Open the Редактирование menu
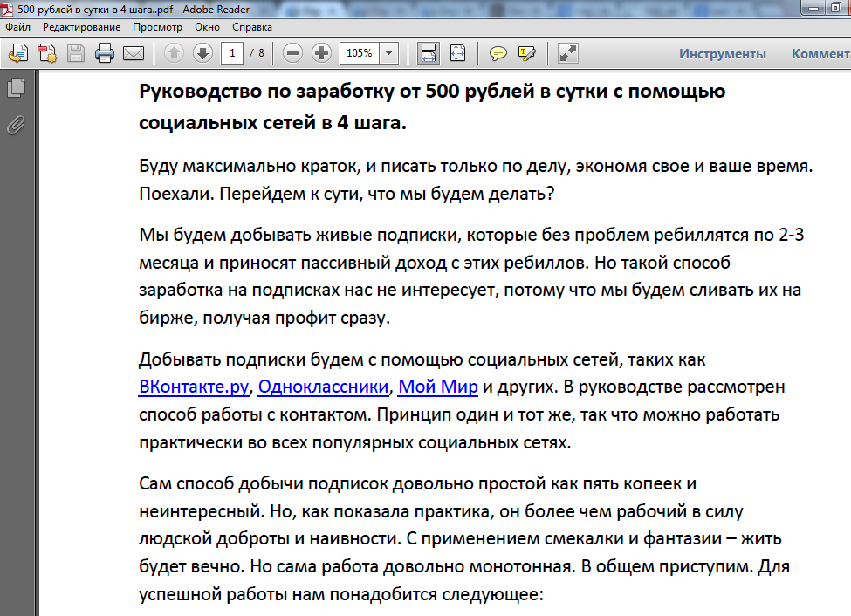Screen dimensions: 851x616 point(81,27)
